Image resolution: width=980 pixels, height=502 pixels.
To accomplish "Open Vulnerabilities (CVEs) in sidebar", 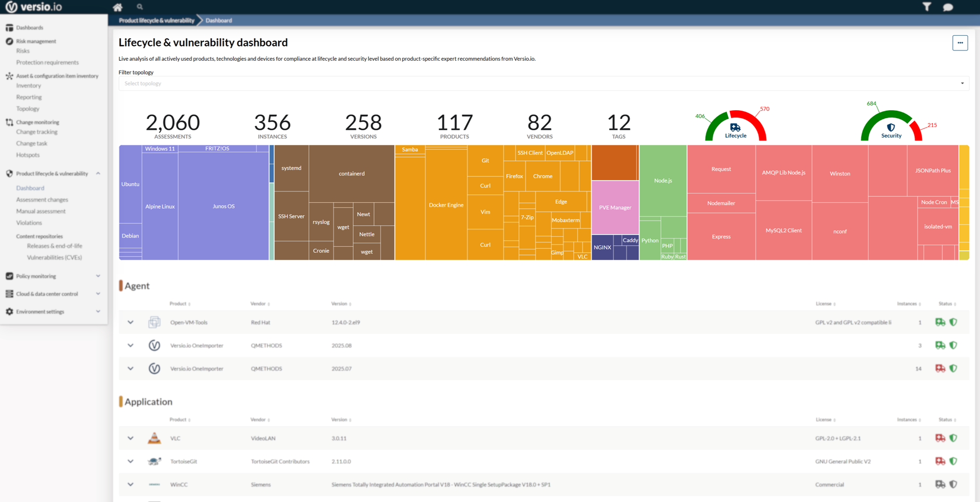I will [54, 258].
